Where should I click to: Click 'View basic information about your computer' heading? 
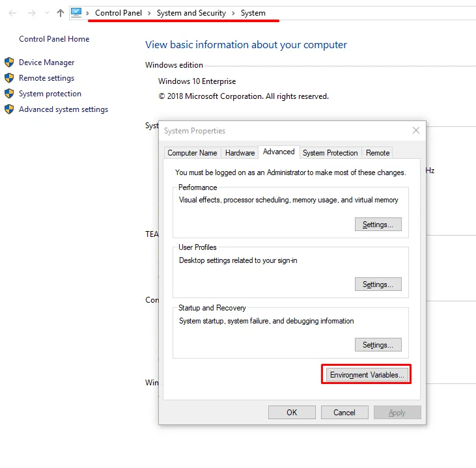tap(246, 45)
